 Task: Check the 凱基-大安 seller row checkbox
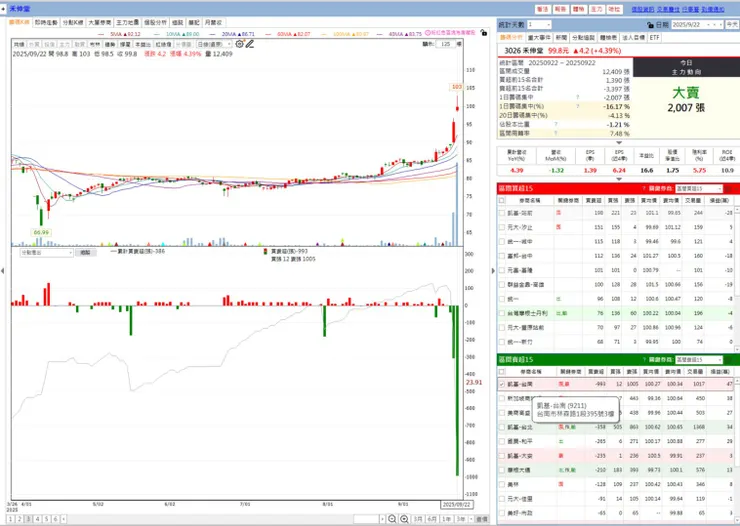(502, 456)
